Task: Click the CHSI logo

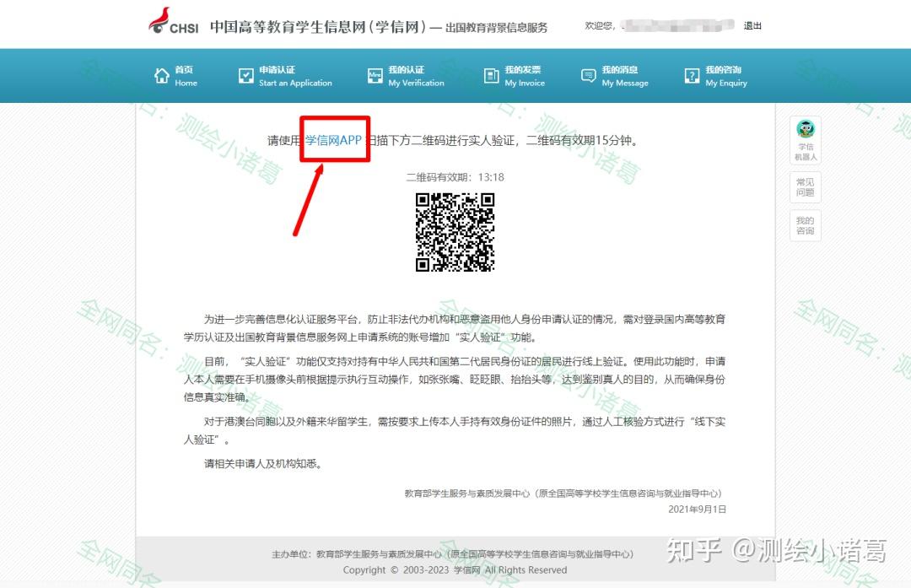Action: click(x=173, y=21)
